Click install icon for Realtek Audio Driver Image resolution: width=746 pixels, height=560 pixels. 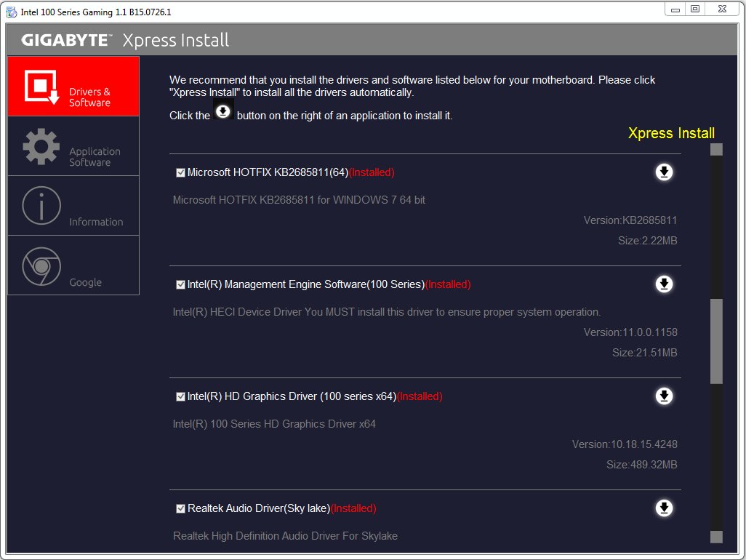pyautogui.click(x=664, y=508)
